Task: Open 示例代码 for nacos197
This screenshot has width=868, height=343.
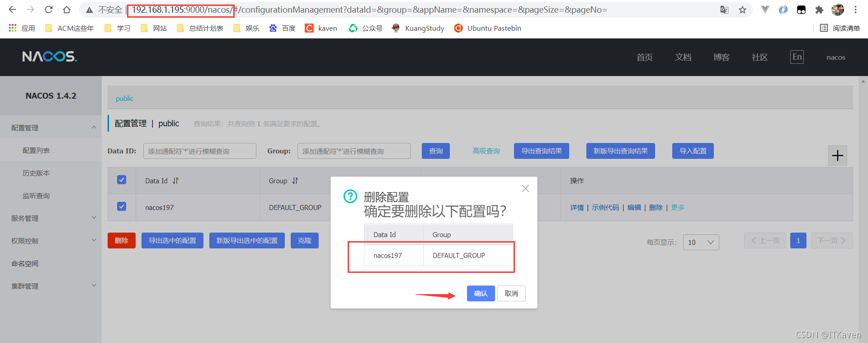Action: [605, 207]
